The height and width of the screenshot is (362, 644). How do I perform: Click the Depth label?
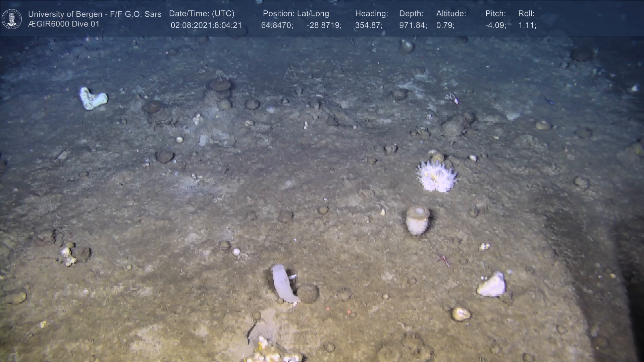click(x=411, y=14)
